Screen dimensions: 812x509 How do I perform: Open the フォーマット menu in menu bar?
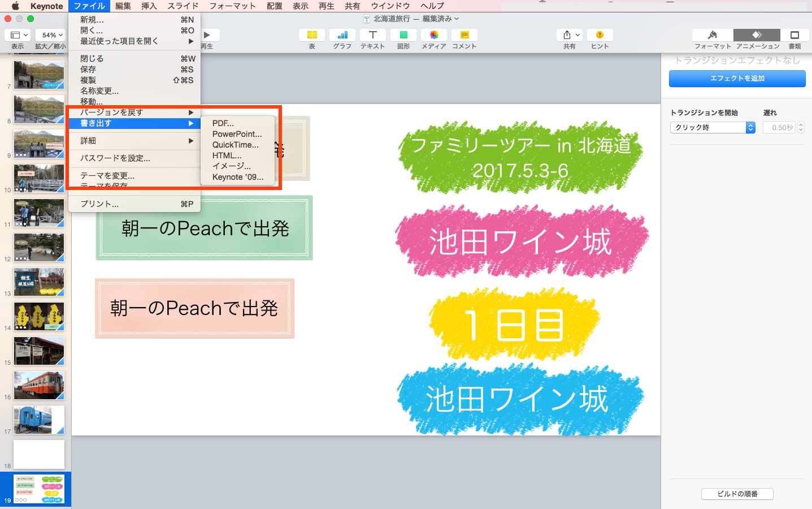click(233, 6)
